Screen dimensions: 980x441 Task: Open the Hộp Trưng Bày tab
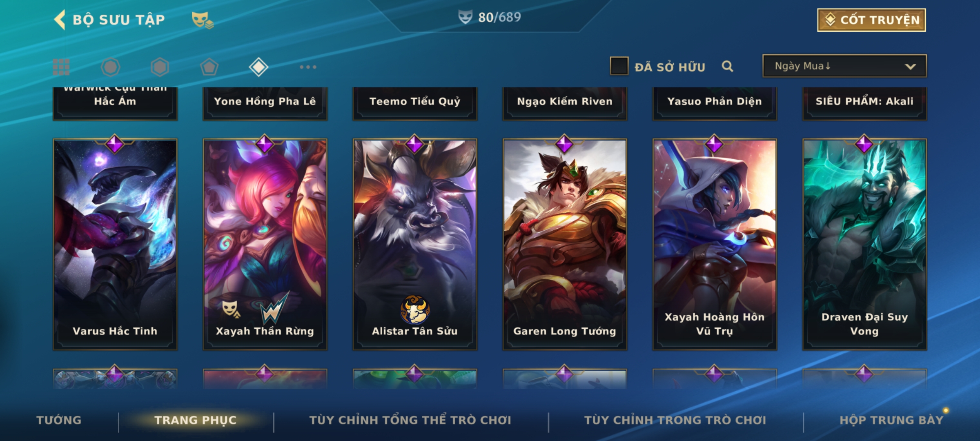click(x=891, y=420)
